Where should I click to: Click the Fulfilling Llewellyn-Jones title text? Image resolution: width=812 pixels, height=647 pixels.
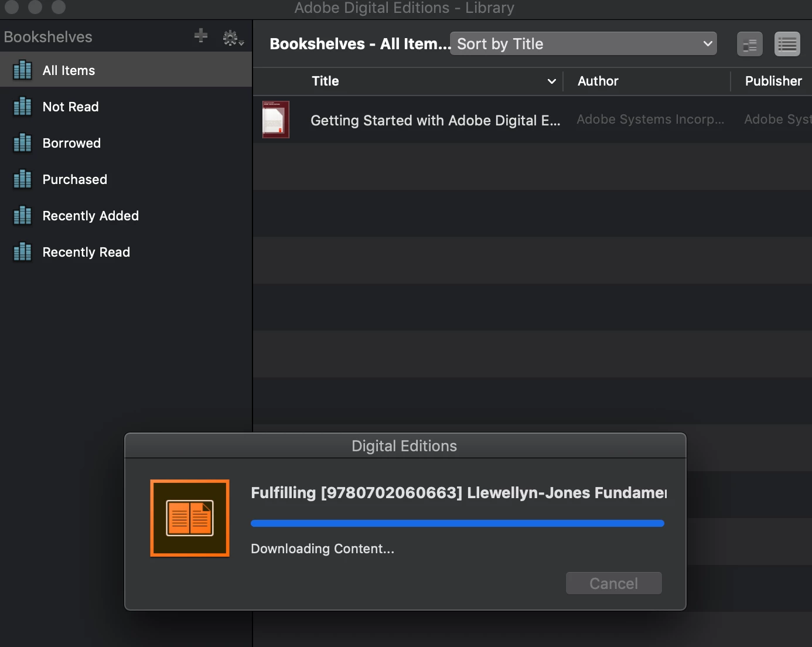[x=459, y=492]
